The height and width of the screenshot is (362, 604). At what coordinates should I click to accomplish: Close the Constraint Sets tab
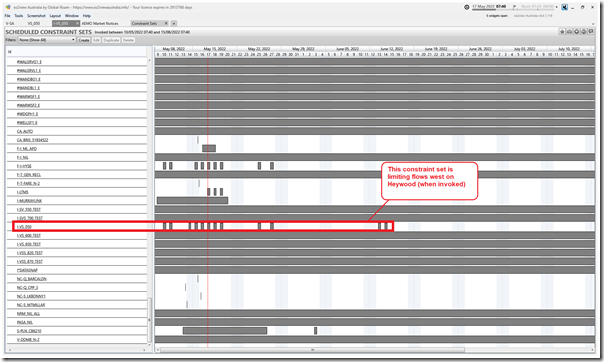[166, 23]
